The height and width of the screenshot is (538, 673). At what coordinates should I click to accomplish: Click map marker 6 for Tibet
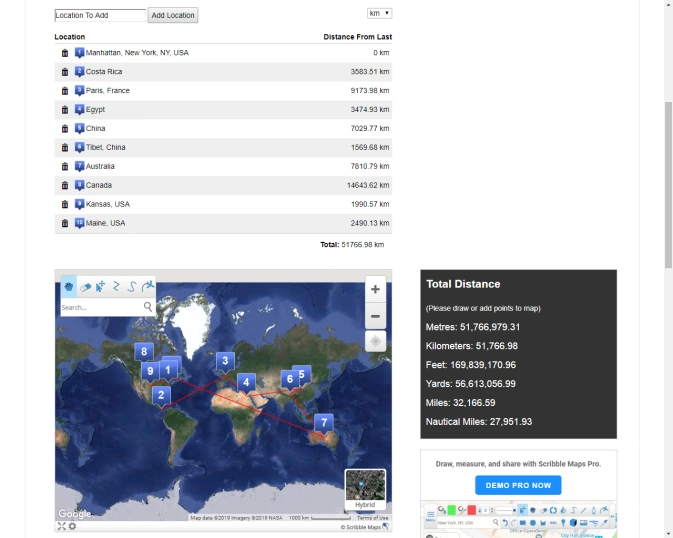coord(290,380)
